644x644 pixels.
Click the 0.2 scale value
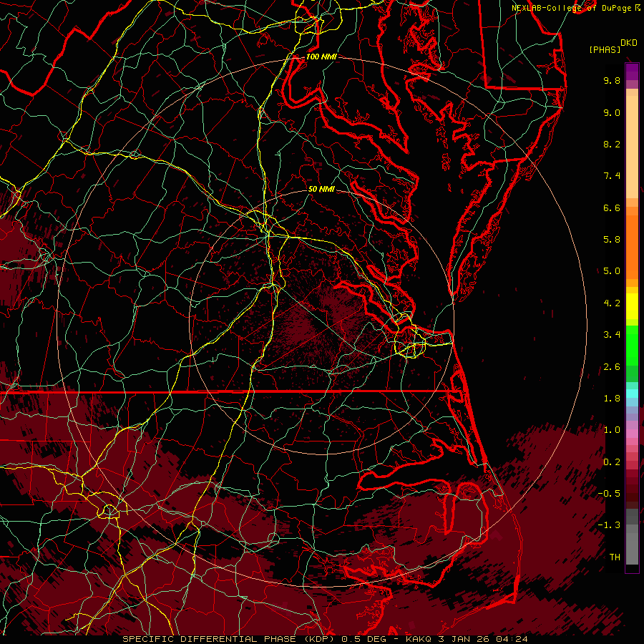(x=612, y=462)
